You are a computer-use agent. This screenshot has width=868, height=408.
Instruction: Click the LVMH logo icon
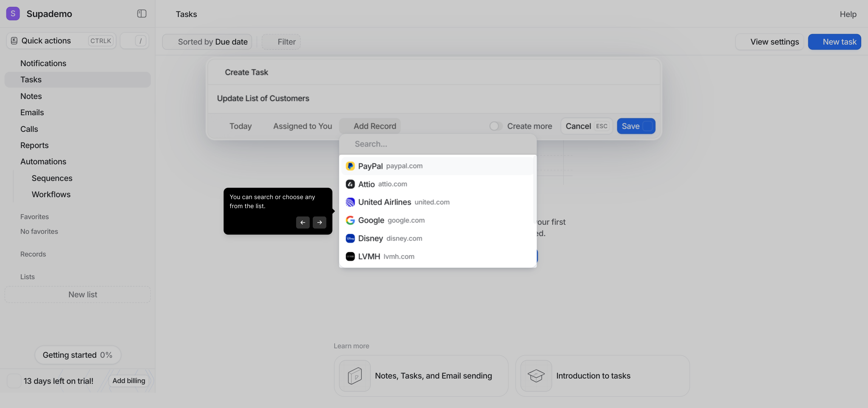pyautogui.click(x=350, y=257)
